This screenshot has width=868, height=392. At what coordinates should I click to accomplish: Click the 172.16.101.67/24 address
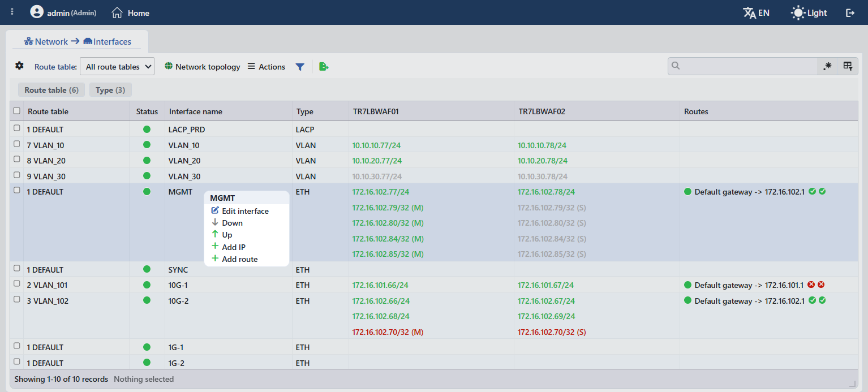[545, 285]
